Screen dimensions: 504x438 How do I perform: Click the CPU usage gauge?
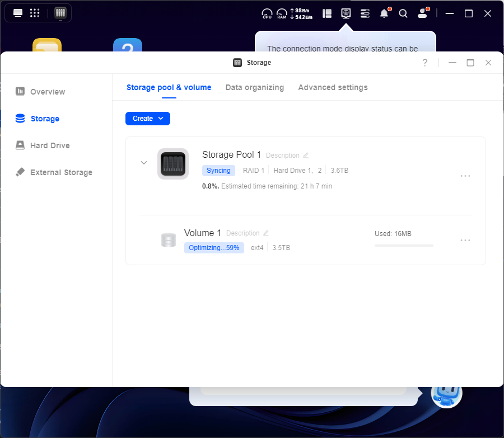[267, 13]
